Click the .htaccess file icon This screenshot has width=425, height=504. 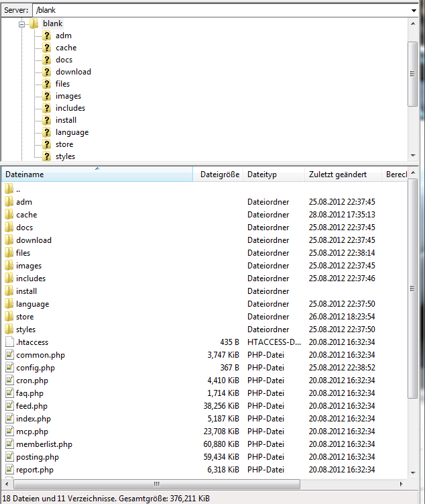pos(9,342)
